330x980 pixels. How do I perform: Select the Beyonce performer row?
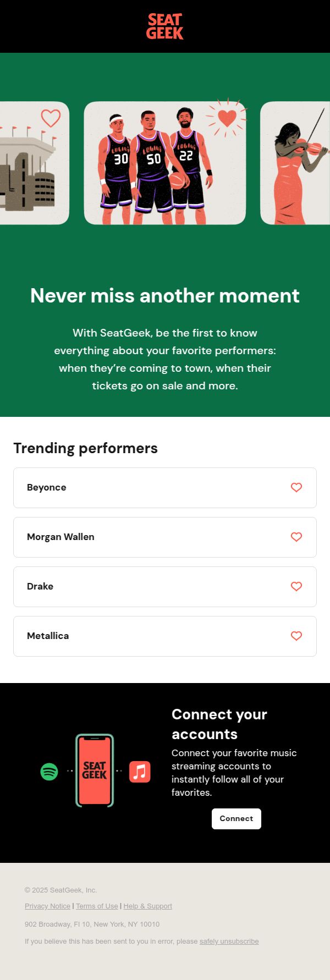click(165, 488)
